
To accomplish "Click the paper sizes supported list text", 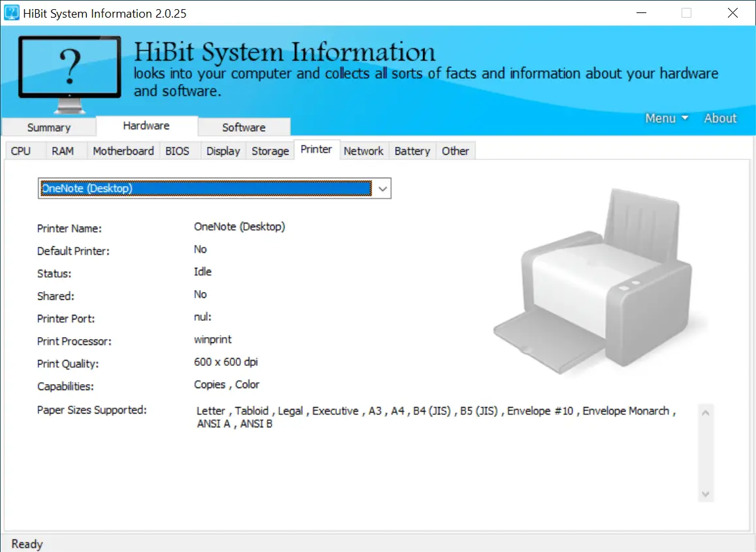I will pos(436,417).
